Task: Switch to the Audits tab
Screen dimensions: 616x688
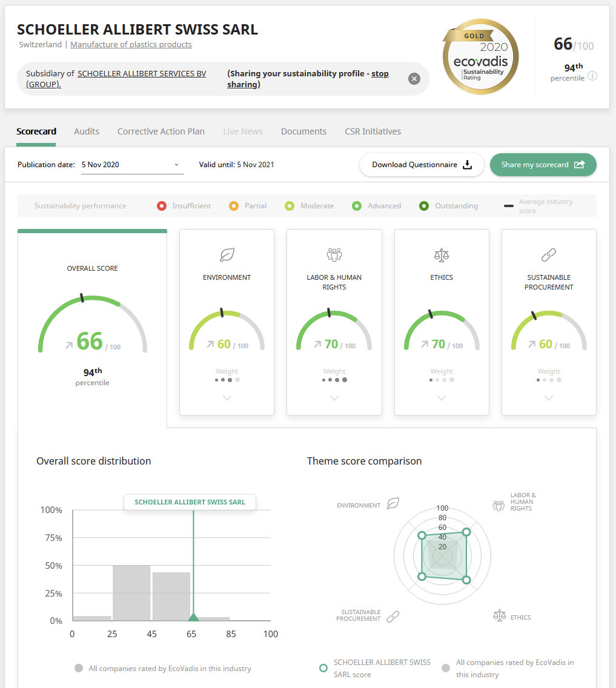Action: coord(87,131)
